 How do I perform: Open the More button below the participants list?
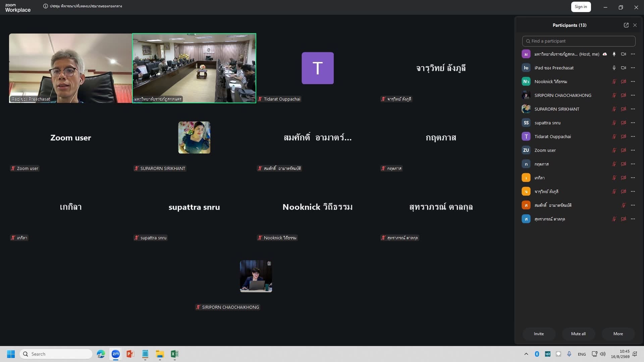[x=618, y=334]
